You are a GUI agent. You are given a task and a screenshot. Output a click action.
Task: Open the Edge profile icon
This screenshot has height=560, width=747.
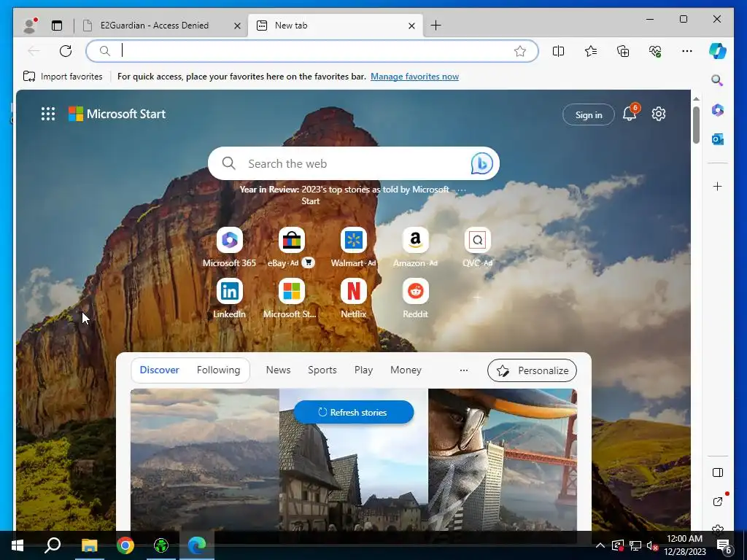pyautogui.click(x=31, y=26)
